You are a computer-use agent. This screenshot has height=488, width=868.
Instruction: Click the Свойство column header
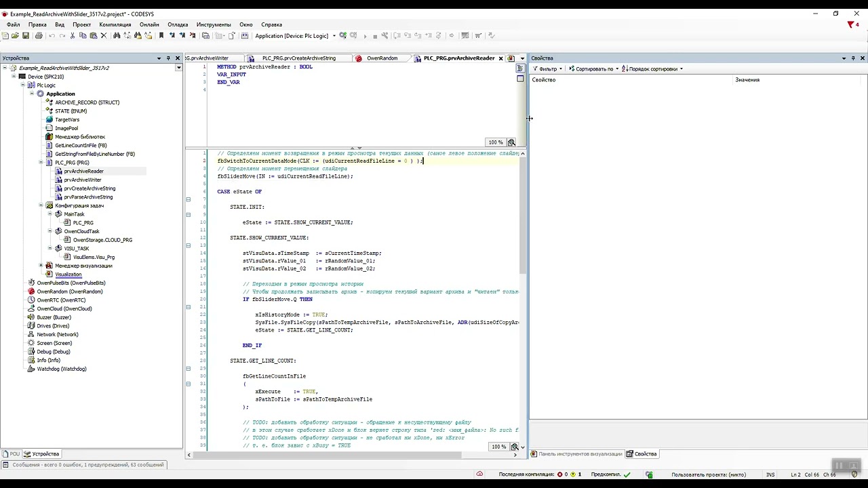(x=544, y=80)
